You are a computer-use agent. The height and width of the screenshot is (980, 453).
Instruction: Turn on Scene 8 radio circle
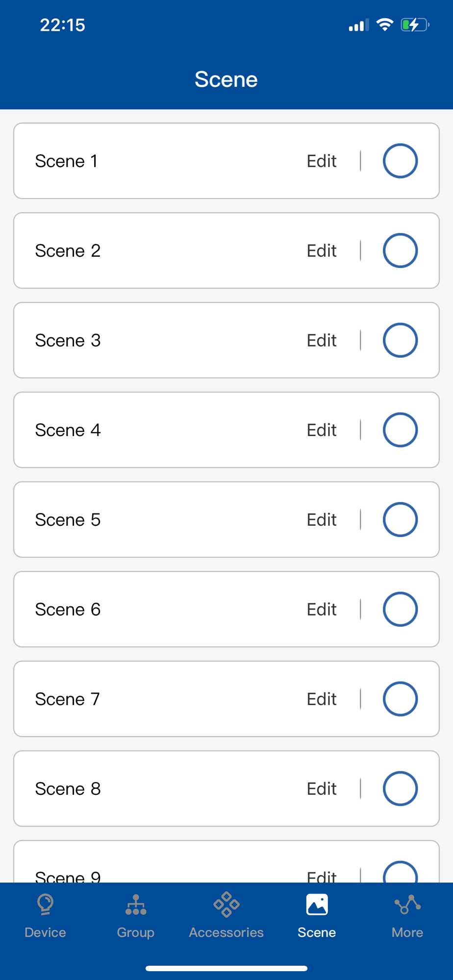[400, 788]
